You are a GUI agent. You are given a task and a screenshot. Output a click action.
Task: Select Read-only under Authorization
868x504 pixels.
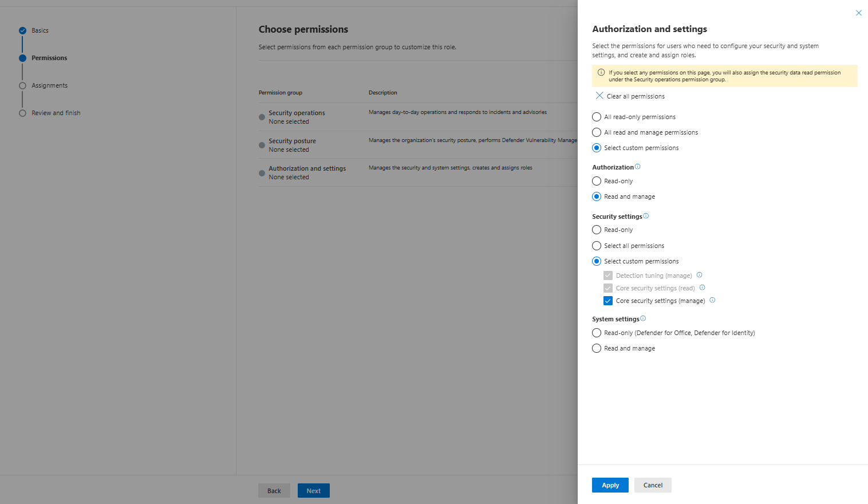[597, 181]
